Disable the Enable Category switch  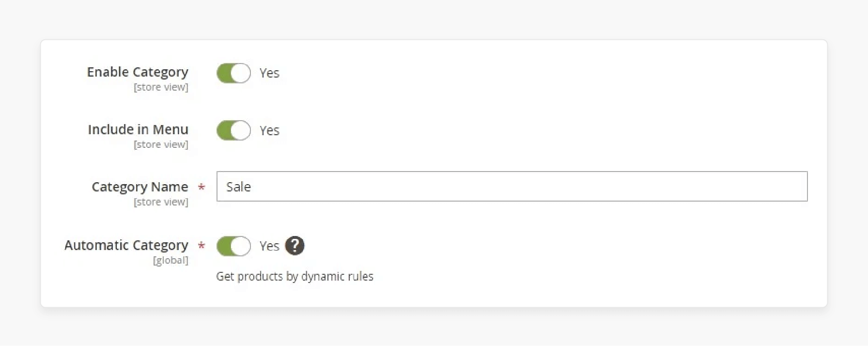(x=233, y=73)
